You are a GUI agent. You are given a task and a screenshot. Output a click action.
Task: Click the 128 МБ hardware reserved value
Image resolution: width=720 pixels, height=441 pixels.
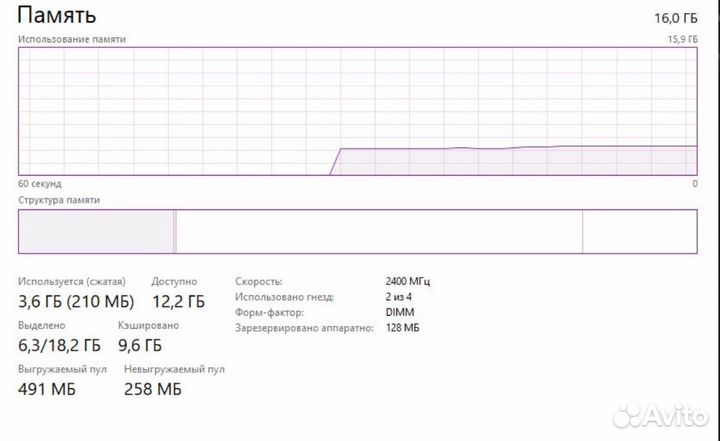(402, 328)
